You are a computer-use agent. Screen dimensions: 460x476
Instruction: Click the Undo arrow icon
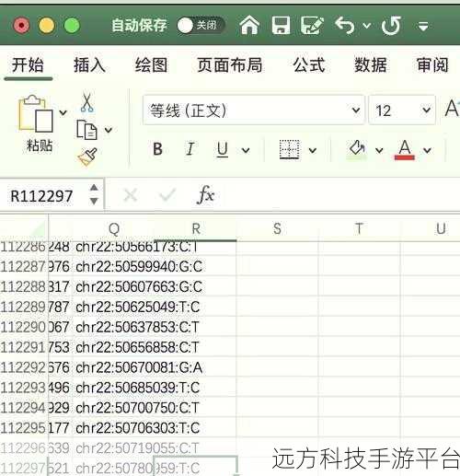pyautogui.click(x=345, y=25)
